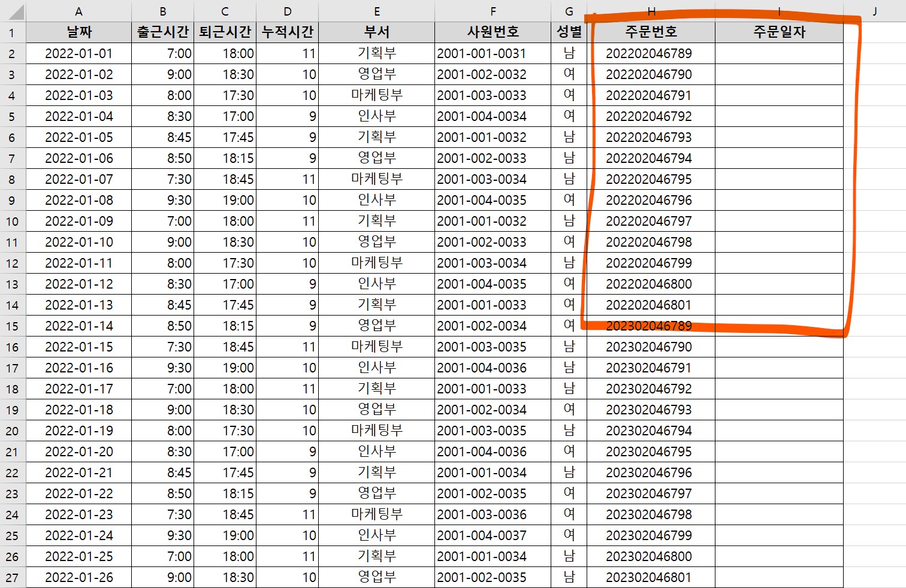The height and width of the screenshot is (588, 906).
Task: Select empty 주문일자 cell in row 2
Action: (780, 54)
